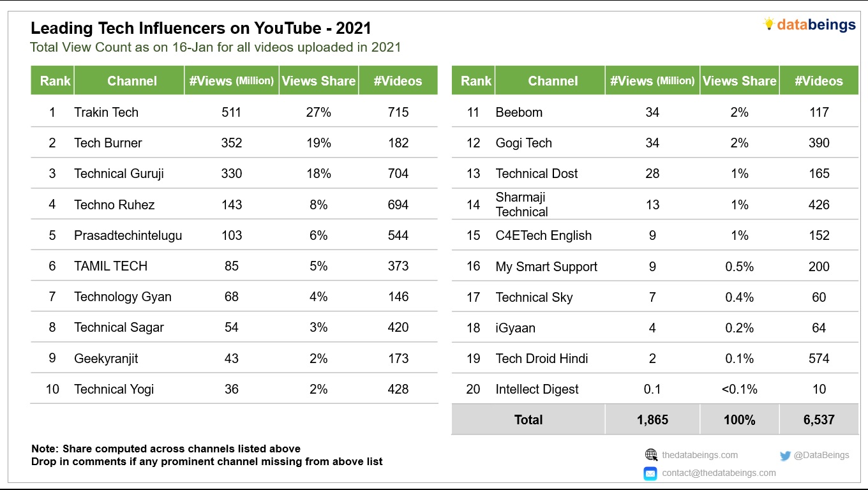Click right table #Videos column header
This screenshot has height=490, width=868.
(819, 80)
